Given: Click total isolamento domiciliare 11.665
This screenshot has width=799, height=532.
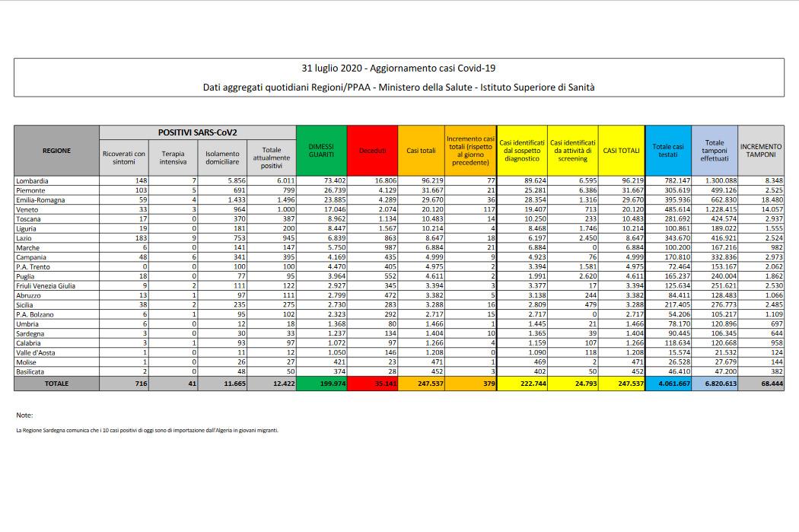Looking at the screenshot, I should tap(235, 384).
